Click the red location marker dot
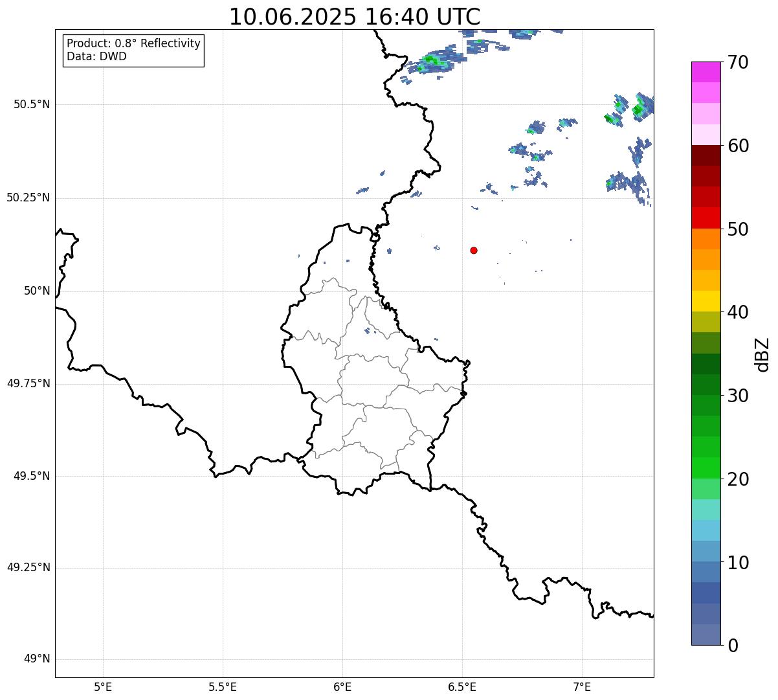Viewport: 778px width, 700px height. (474, 250)
